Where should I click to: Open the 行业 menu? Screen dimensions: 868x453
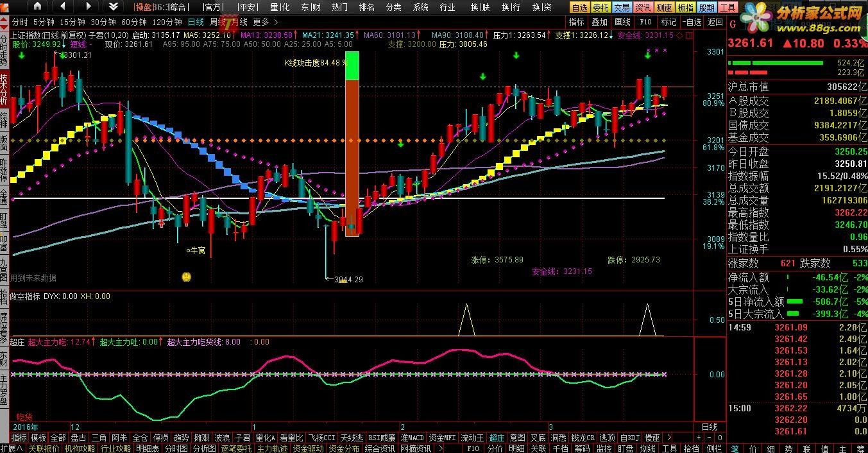[448, 7]
